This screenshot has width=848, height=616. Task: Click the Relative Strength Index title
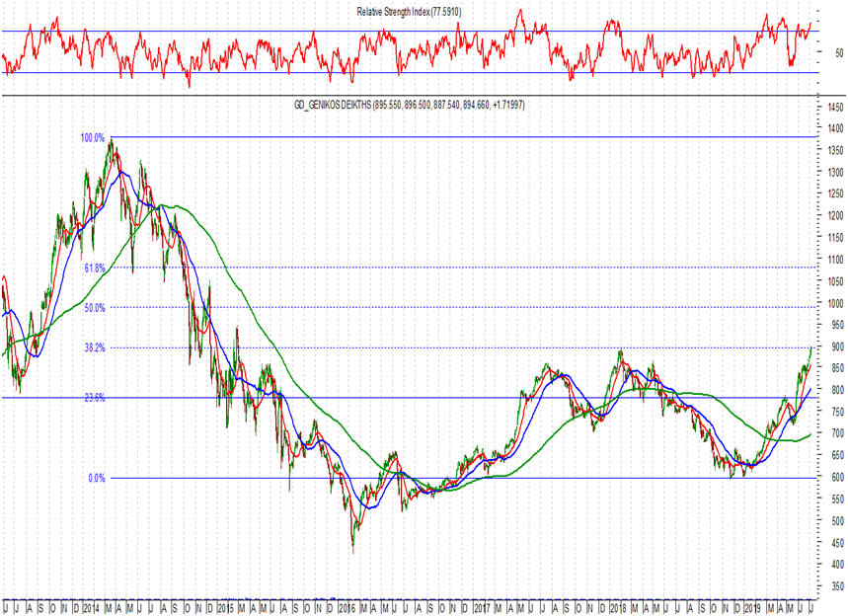pos(409,12)
